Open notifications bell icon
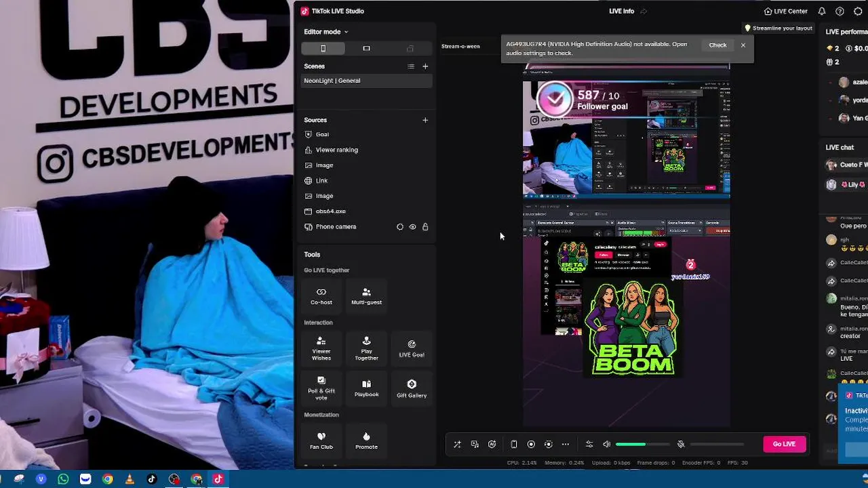 pos(822,12)
